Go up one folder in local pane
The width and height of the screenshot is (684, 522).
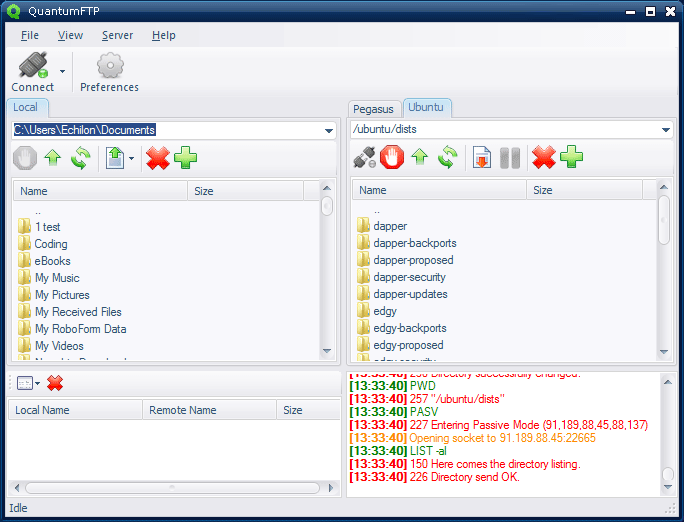pyautogui.click(x=53, y=158)
